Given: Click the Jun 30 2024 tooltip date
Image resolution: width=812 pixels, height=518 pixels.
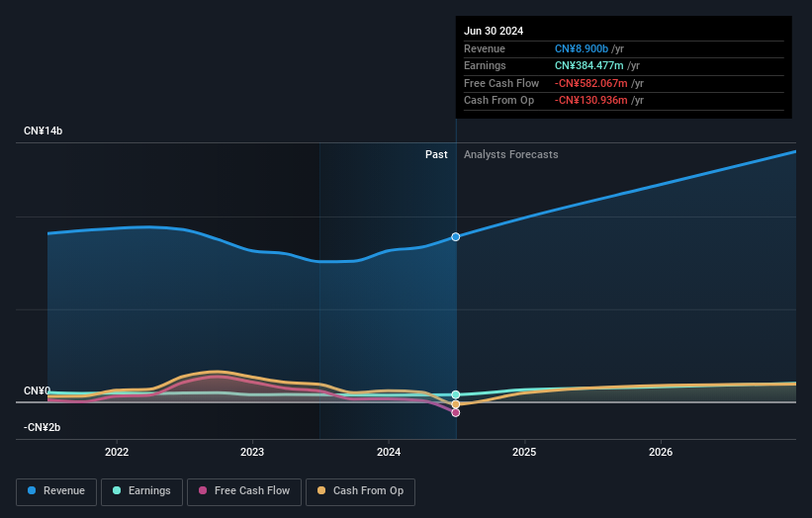Looking at the screenshot, I should pyautogui.click(x=494, y=31).
